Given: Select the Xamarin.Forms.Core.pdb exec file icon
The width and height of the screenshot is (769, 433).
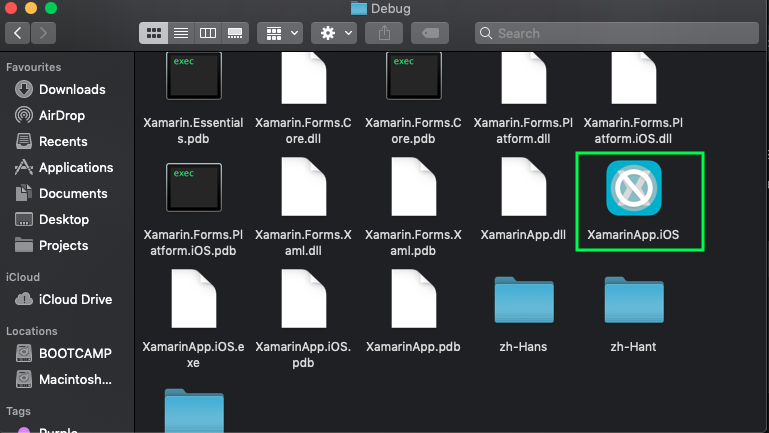Looking at the screenshot, I should coord(413,76).
